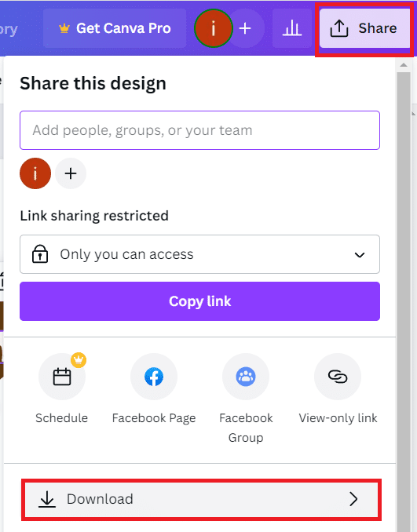The width and height of the screenshot is (417, 532).
Task: Click the Copy link button
Action: click(x=199, y=301)
